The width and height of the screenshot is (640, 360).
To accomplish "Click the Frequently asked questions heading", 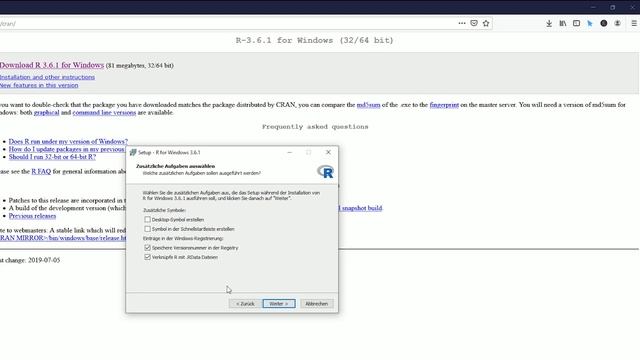I will [x=315, y=127].
